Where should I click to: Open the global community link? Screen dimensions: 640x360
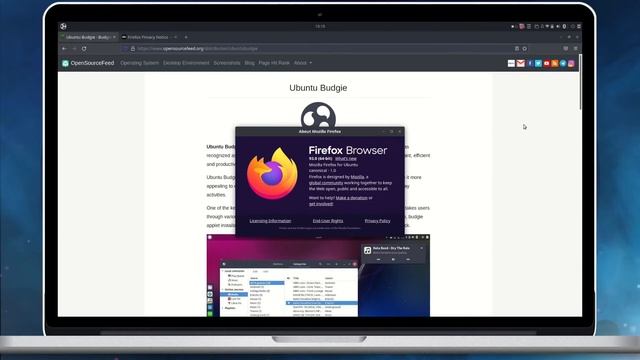(x=326, y=183)
